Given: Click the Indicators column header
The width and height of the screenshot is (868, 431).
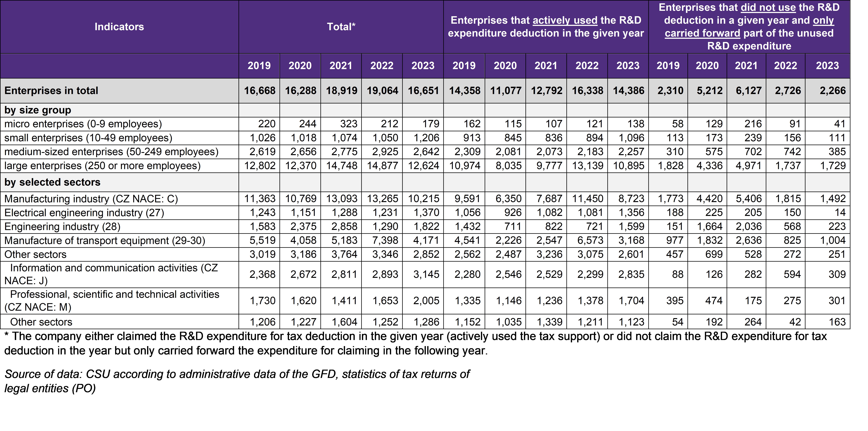Looking at the screenshot, I should (119, 27).
